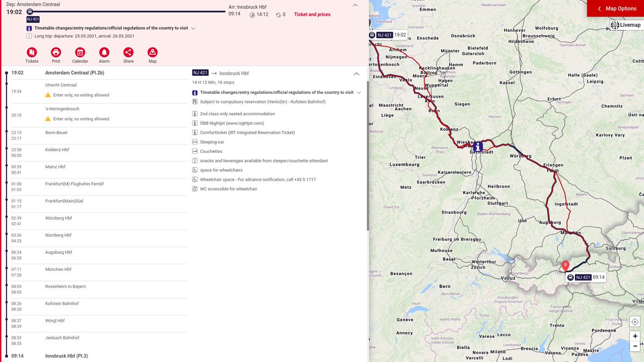Screen dimensions: 644x362
Task: Click the Koblenz Hbf stop
Action: (57, 150)
